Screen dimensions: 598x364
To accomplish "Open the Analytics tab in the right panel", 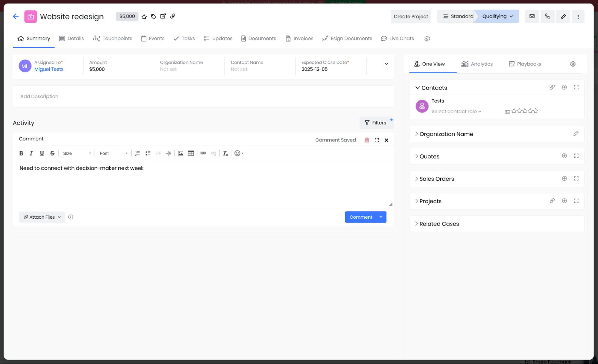I will (x=477, y=64).
